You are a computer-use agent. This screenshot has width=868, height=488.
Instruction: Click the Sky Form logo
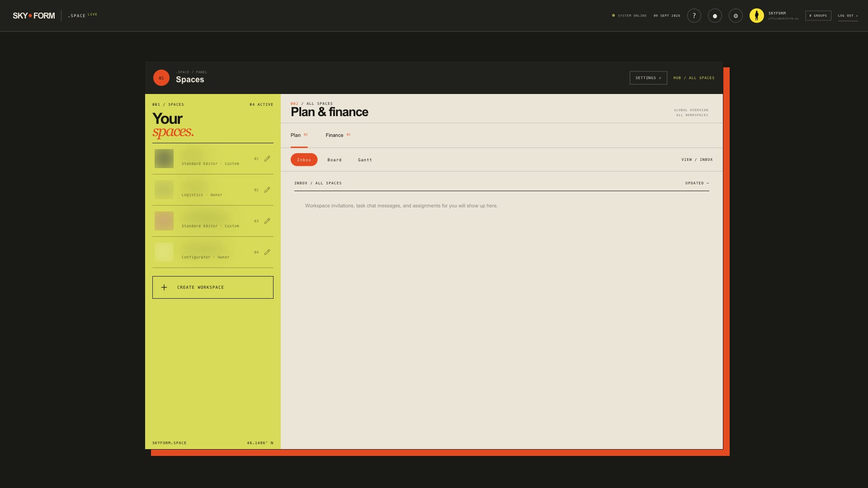click(x=34, y=16)
